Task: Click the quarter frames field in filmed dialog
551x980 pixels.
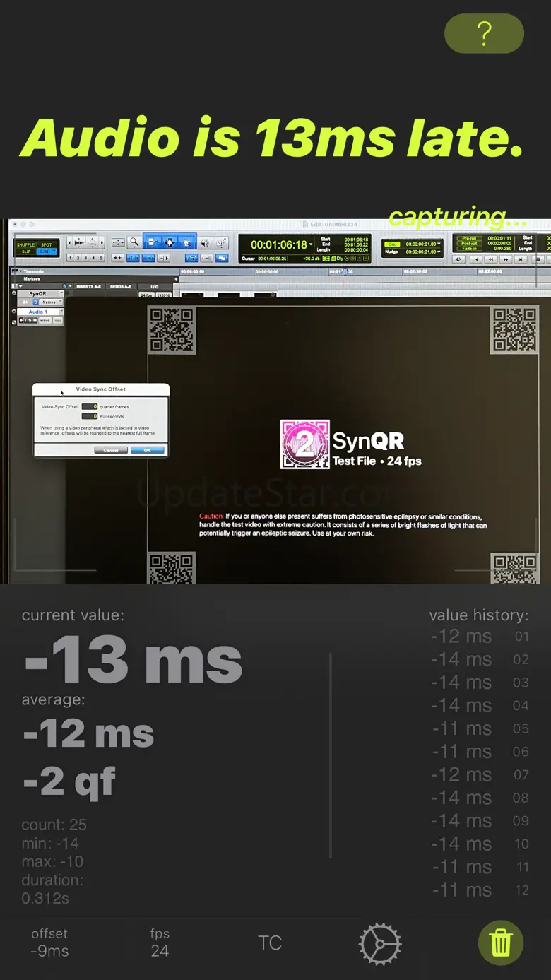Action: tap(90, 406)
